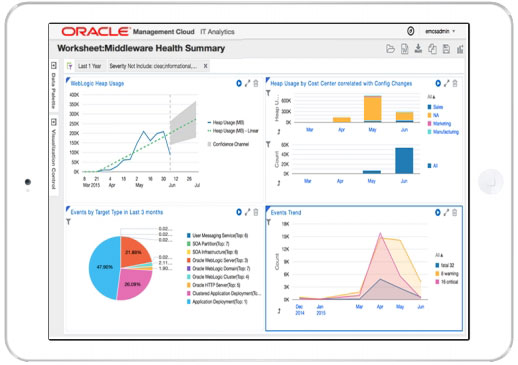Click Events by Target Type title link

117,212
